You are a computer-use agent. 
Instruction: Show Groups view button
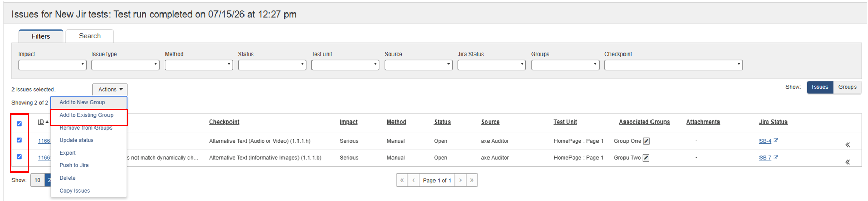pyautogui.click(x=847, y=87)
